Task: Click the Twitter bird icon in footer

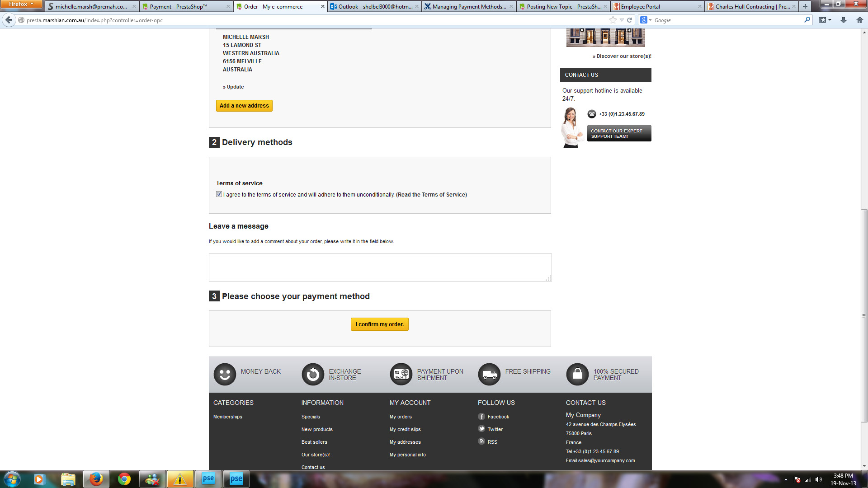Action: click(x=481, y=429)
